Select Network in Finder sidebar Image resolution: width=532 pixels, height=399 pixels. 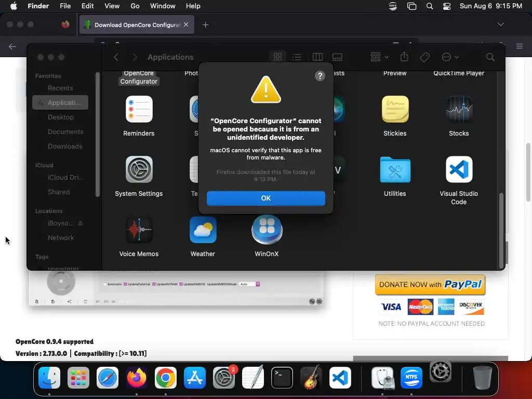click(x=60, y=238)
